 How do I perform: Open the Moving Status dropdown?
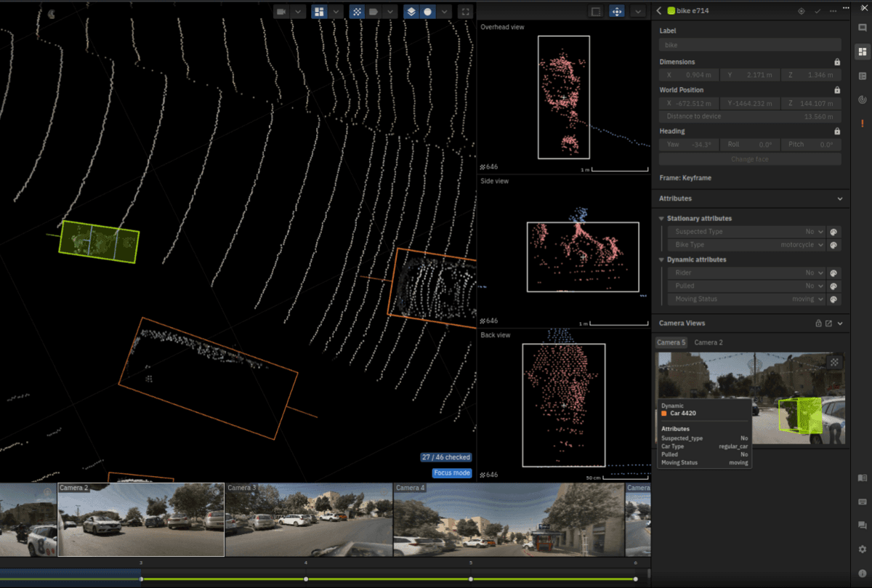(746, 299)
